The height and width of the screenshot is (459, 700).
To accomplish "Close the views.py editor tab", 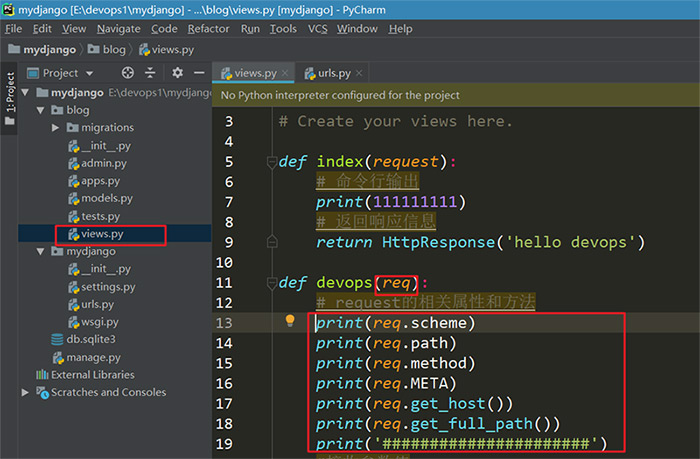I will pos(284,73).
